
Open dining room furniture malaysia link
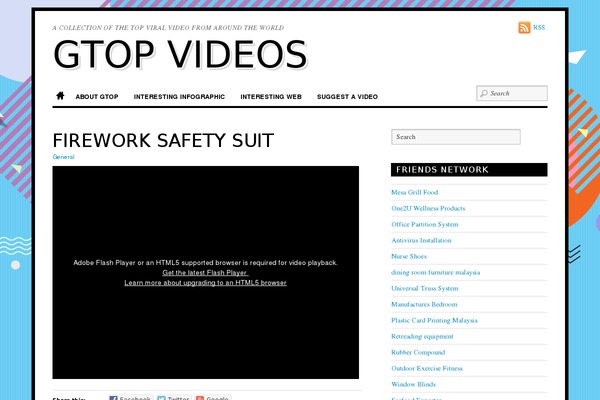point(435,273)
